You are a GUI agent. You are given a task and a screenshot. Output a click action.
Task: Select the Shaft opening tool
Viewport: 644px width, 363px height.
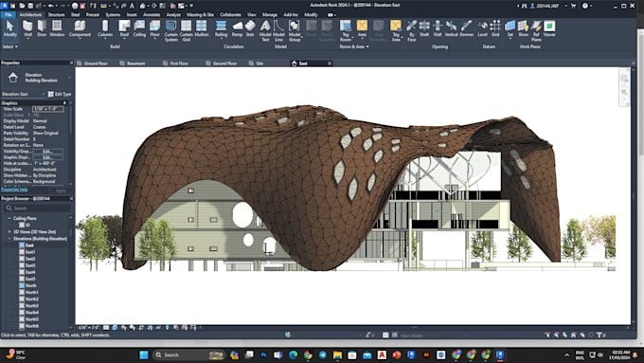424,28
